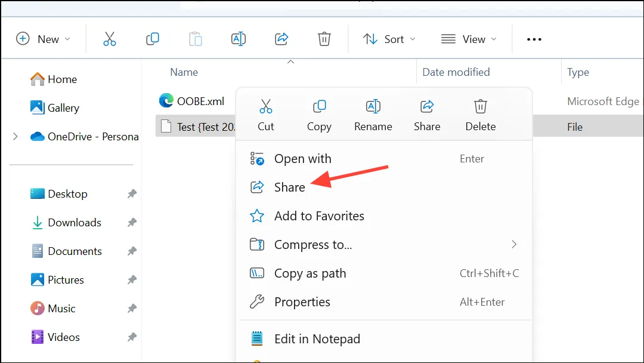
Task: Open the Sort dropdown menu
Action: pyautogui.click(x=389, y=39)
